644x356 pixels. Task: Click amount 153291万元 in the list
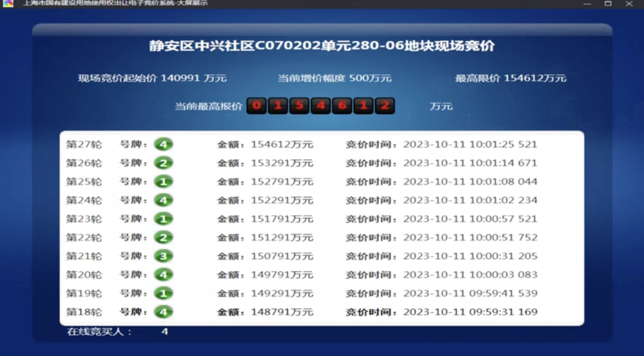coord(282,163)
